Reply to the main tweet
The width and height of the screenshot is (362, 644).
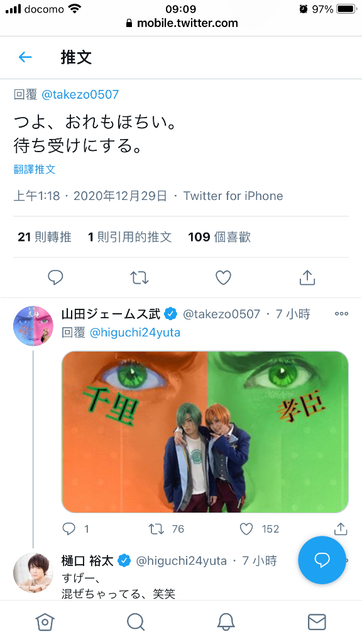(x=55, y=277)
